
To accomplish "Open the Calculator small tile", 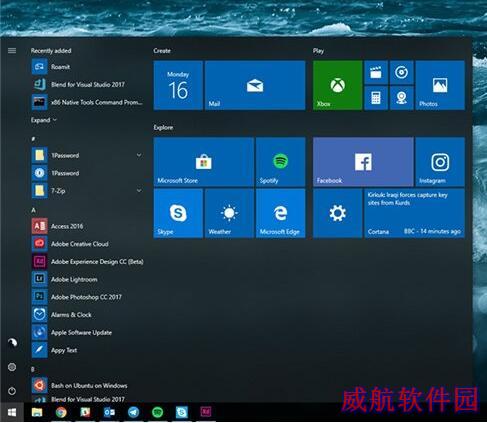I will (376, 98).
